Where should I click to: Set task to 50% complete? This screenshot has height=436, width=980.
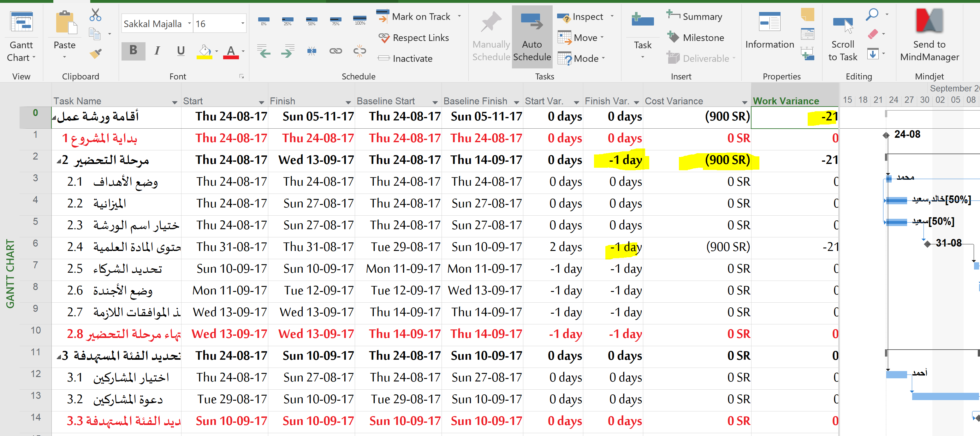coord(312,20)
